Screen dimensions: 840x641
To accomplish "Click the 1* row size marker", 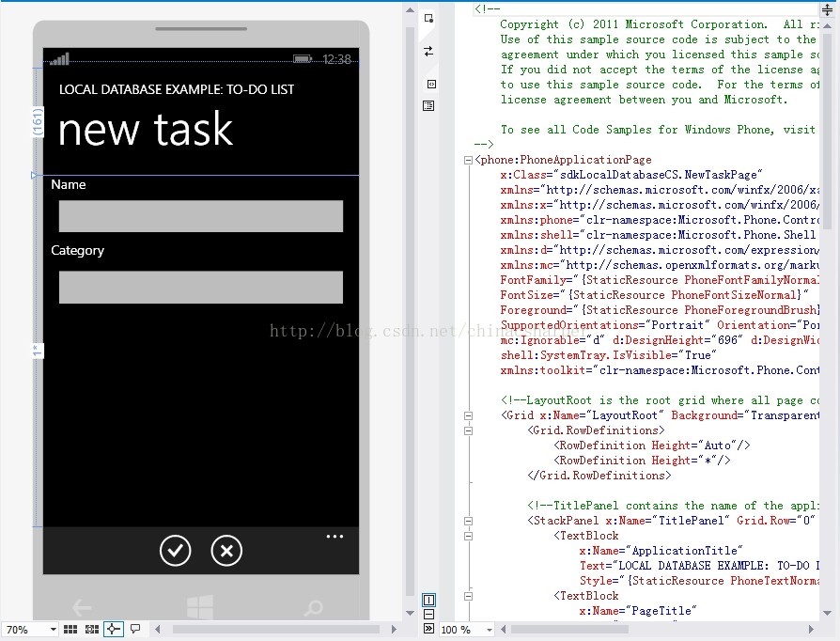I will pos(37,351).
